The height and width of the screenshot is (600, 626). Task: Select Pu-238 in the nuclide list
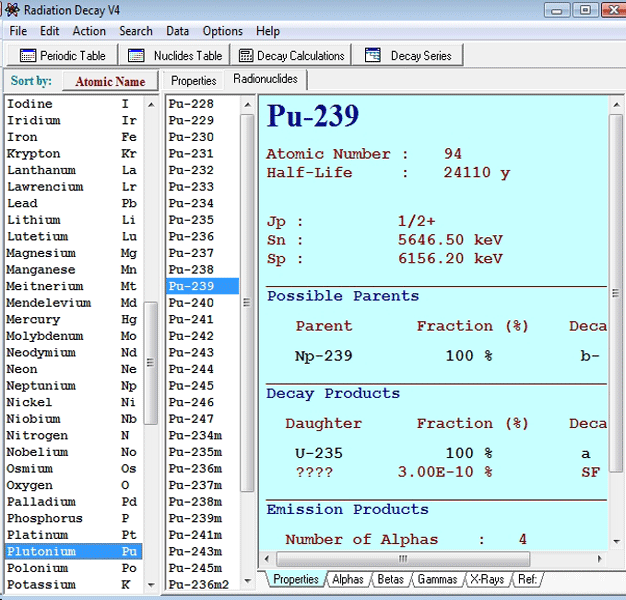tap(202, 270)
